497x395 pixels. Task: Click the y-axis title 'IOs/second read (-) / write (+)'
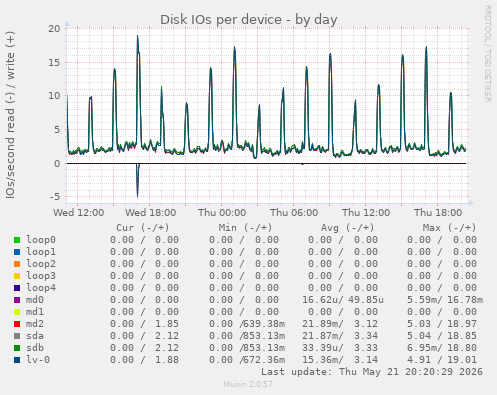click(x=10, y=115)
